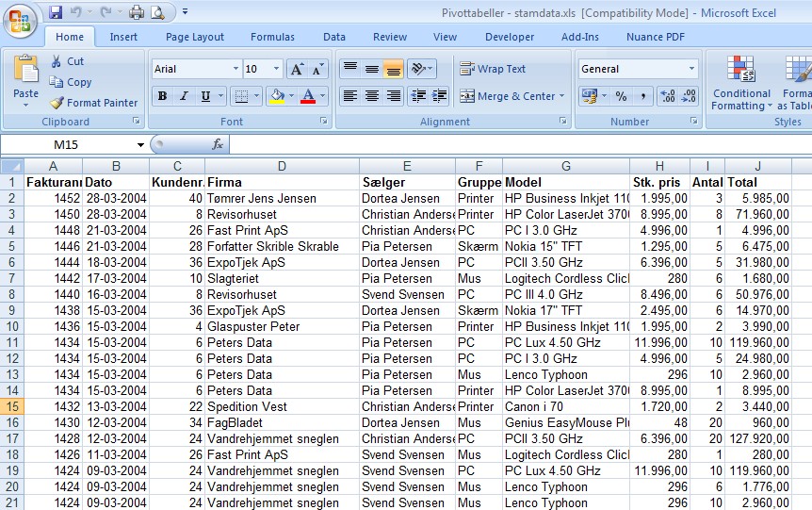Click the Conditional Formatting button
The width and height of the screenshot is (812, 510).
click(741, 83)
